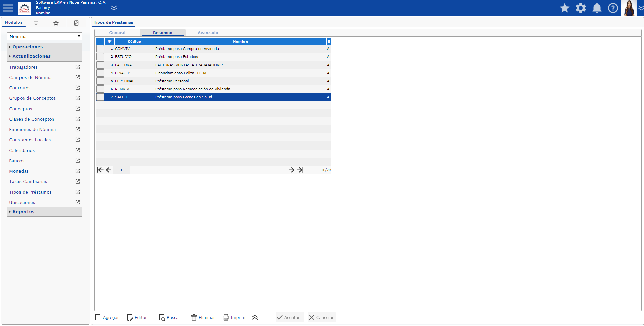644x326 pixels.
Task: Go to the previous page arrow
Action: click(x=108, y=170)
